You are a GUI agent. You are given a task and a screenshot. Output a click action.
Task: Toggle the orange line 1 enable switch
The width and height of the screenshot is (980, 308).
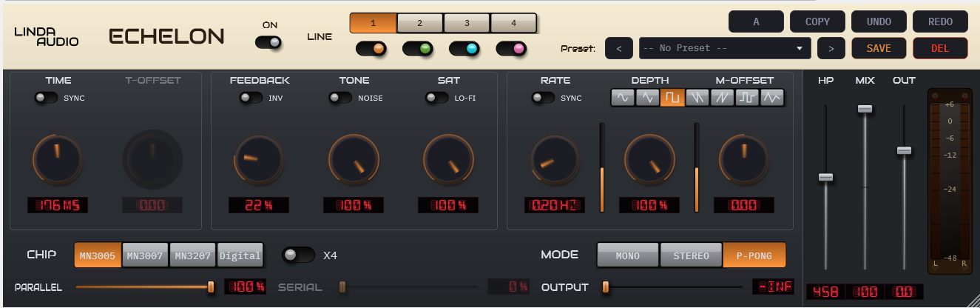click(371, 49)
